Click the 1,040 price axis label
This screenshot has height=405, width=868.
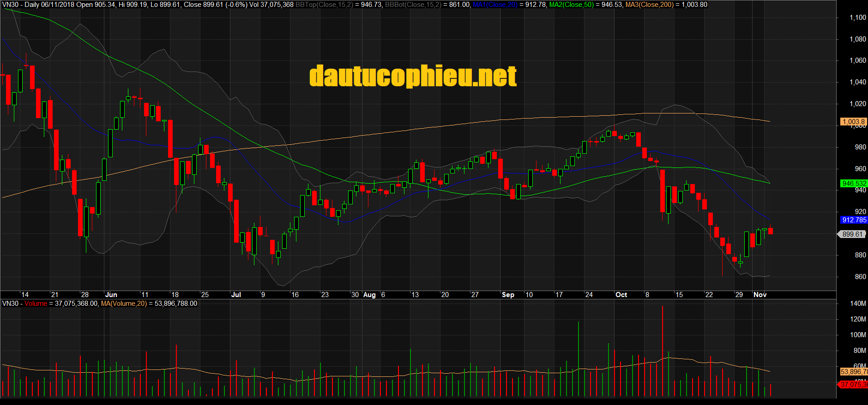pyautogui.click(x=858, y=82)
